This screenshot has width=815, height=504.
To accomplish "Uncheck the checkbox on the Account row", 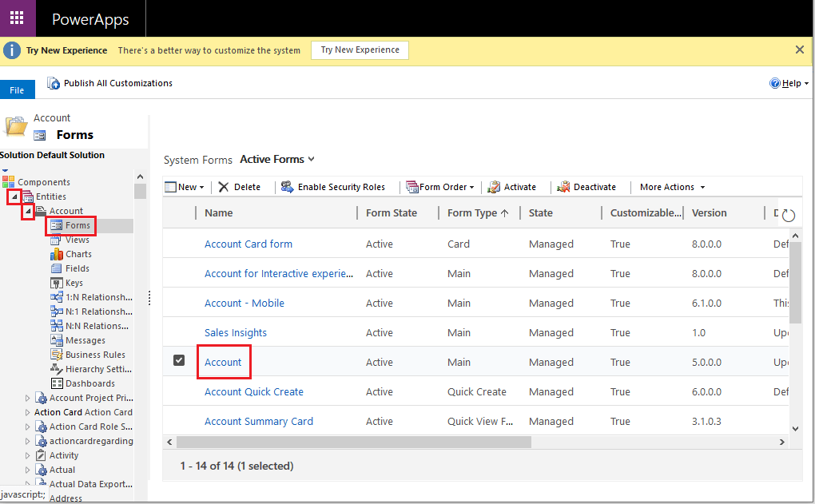I will click(179, 360).
